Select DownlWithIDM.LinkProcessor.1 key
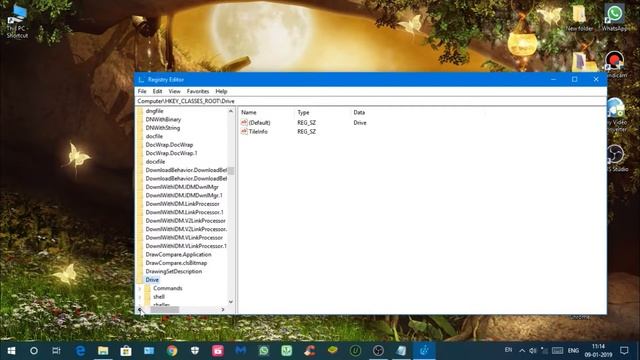This screenshot has width=640, height=360. click(x=184, y=212)
